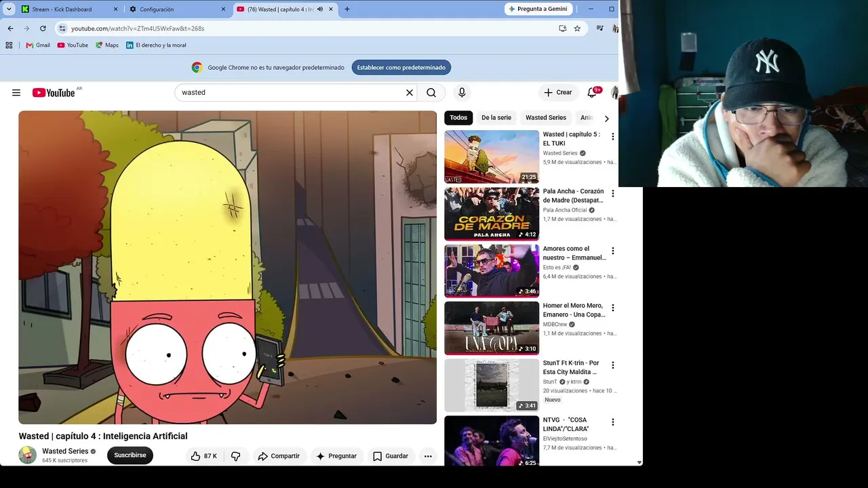This screenshot has height=488, width=868.
Task: Dislike the video with thumbs down
Action: point(235,456)
